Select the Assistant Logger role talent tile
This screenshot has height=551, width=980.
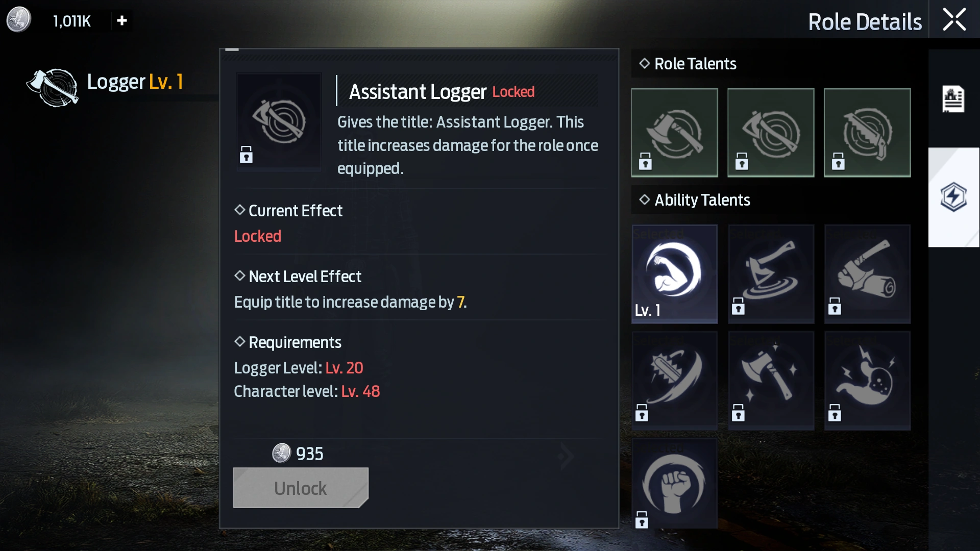[x=771, y=133]
